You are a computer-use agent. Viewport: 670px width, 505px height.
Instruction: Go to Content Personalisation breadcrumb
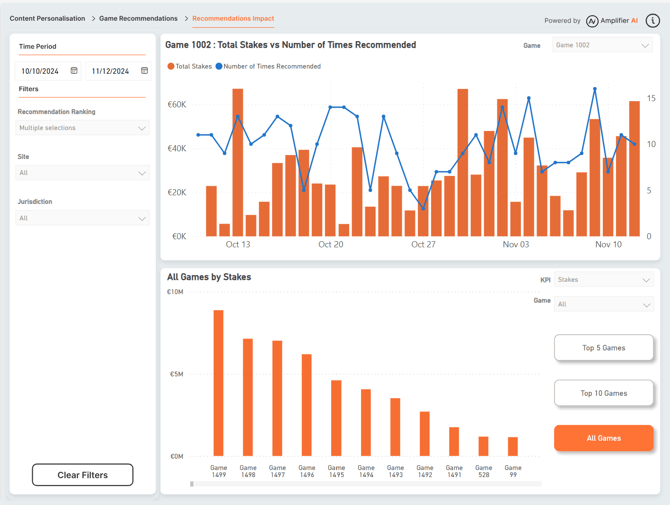46,19
